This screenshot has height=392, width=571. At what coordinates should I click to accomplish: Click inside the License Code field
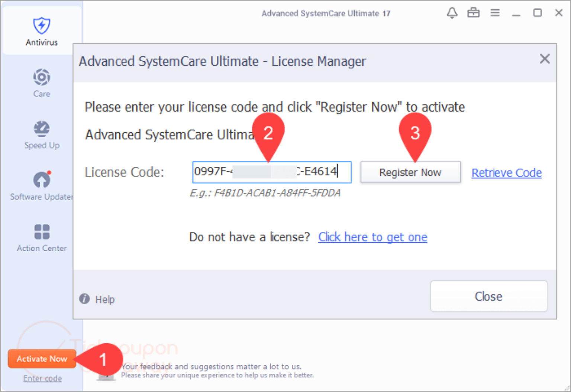click(271, 172)
